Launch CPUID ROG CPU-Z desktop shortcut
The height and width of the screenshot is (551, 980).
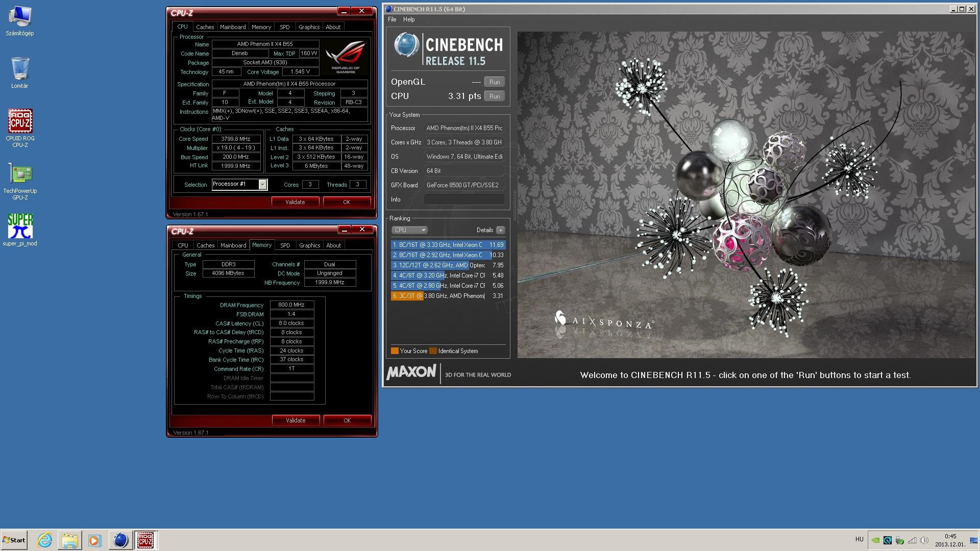[20, 128]
